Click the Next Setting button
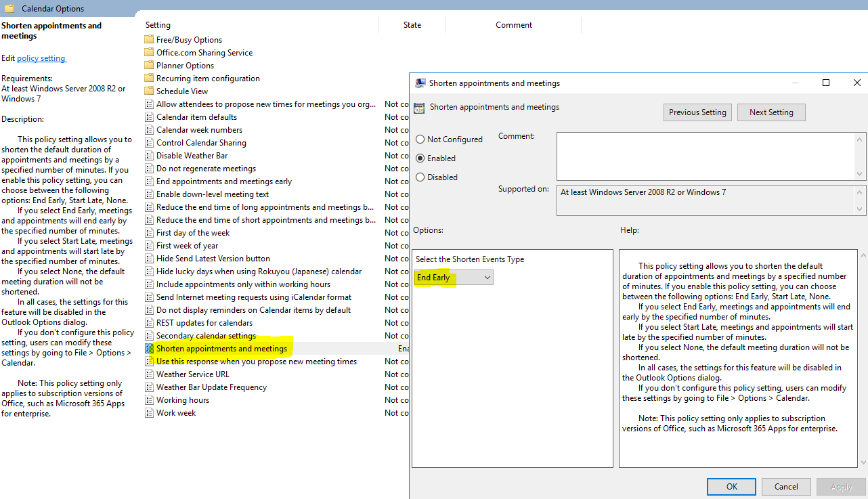 pyautogui.click(x=771, y=112)
